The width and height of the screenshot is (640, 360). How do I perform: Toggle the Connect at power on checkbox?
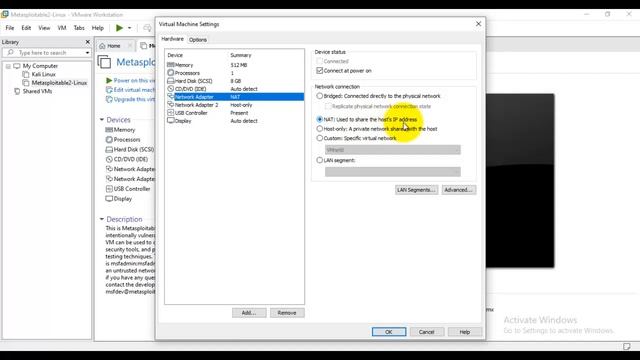coord(320,71)
